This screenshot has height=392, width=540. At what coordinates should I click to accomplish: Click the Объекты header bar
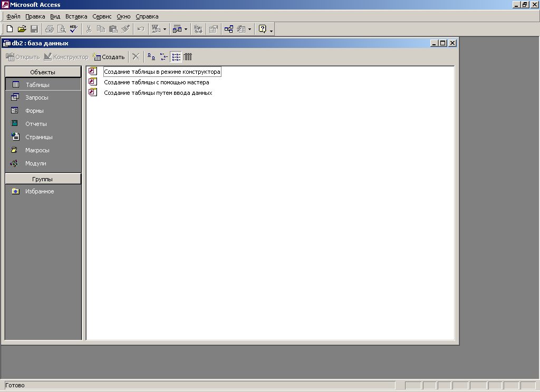(x=43, y=72)
